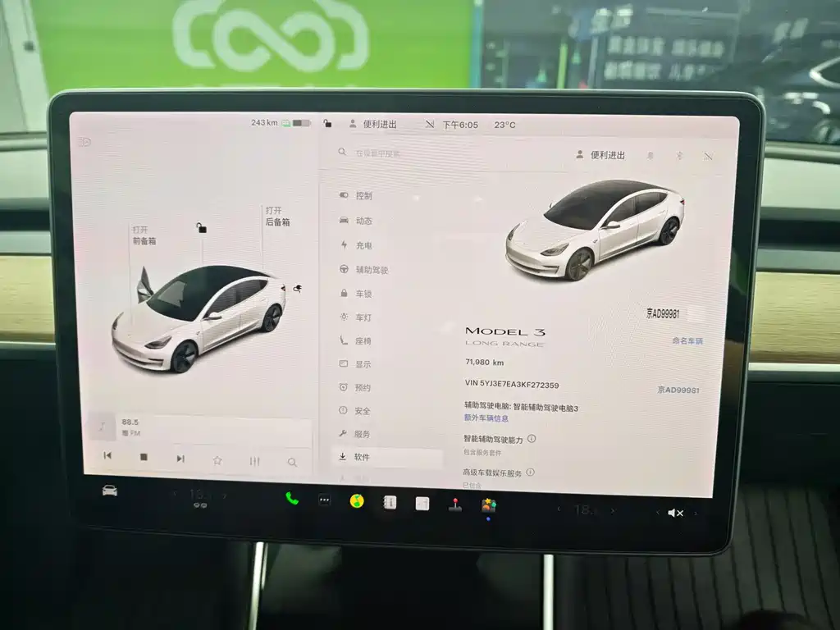Click the search magnifier in media player

[x=292, y=462]
